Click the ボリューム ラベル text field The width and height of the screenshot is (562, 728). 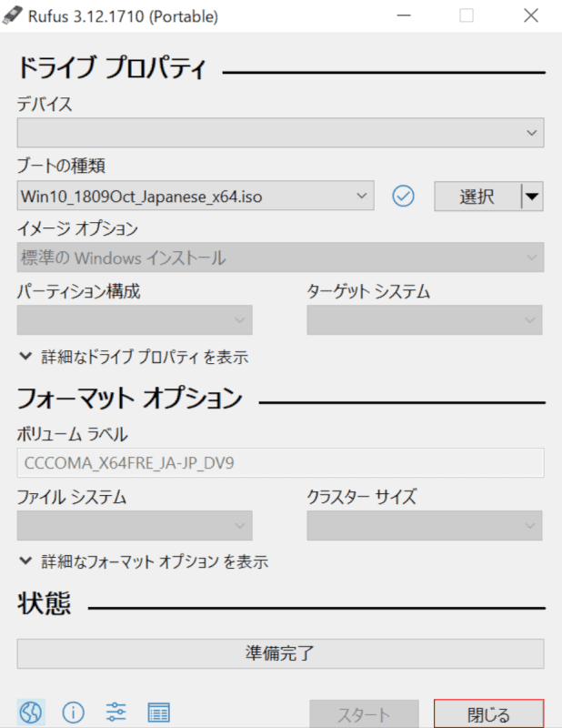point(280,463)
